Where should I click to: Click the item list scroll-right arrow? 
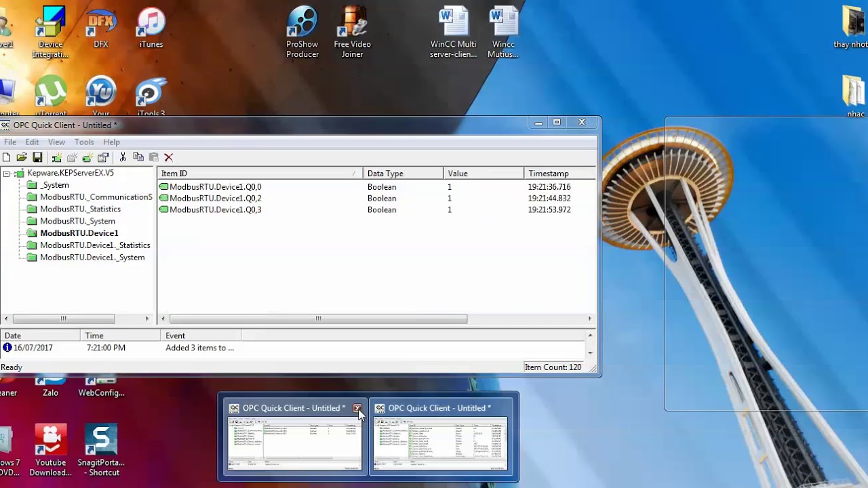pos(590,319)
